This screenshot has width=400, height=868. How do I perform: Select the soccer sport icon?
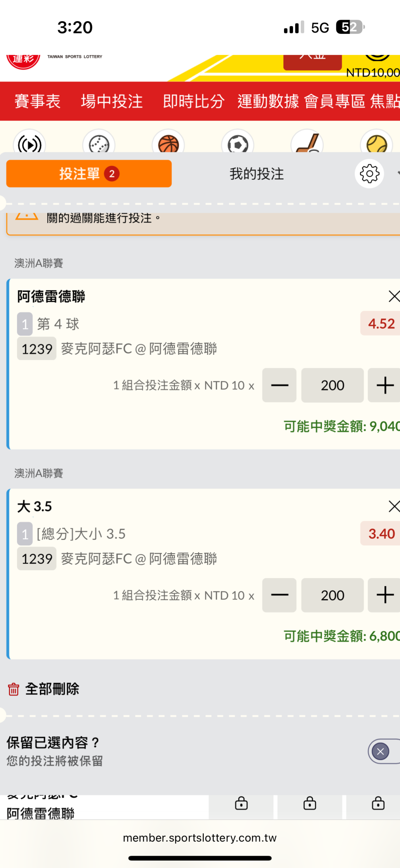pyautogui.click(x=238, y=144)
